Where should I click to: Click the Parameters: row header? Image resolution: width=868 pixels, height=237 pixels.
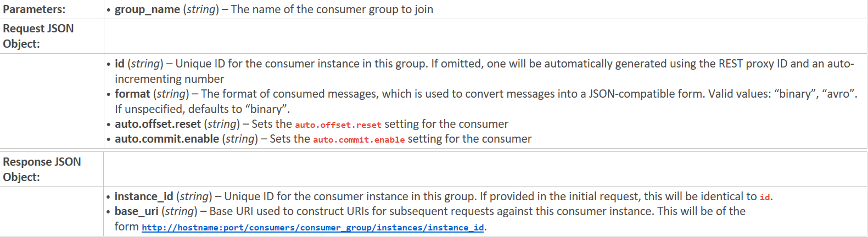(34, 9)
